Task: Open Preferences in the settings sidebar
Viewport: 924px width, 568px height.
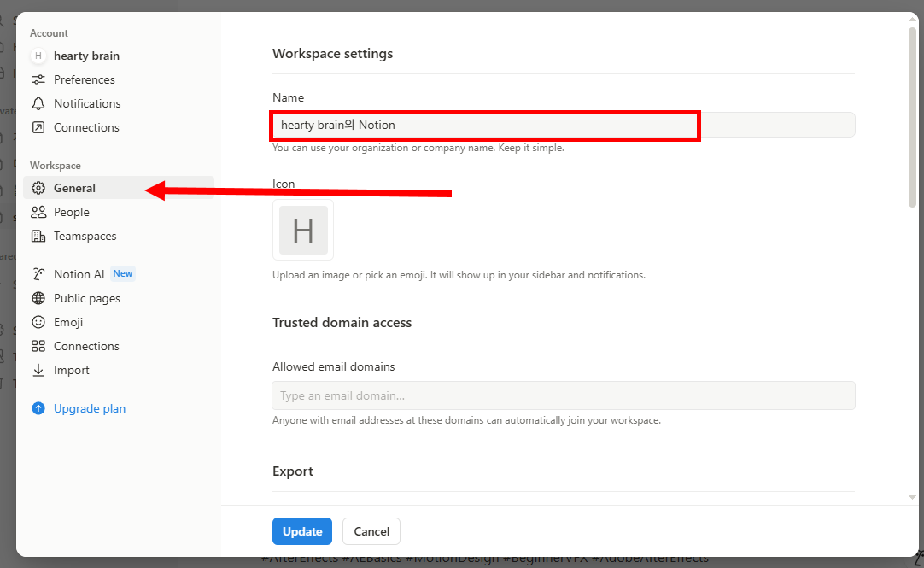Action: tap(119, 79)
